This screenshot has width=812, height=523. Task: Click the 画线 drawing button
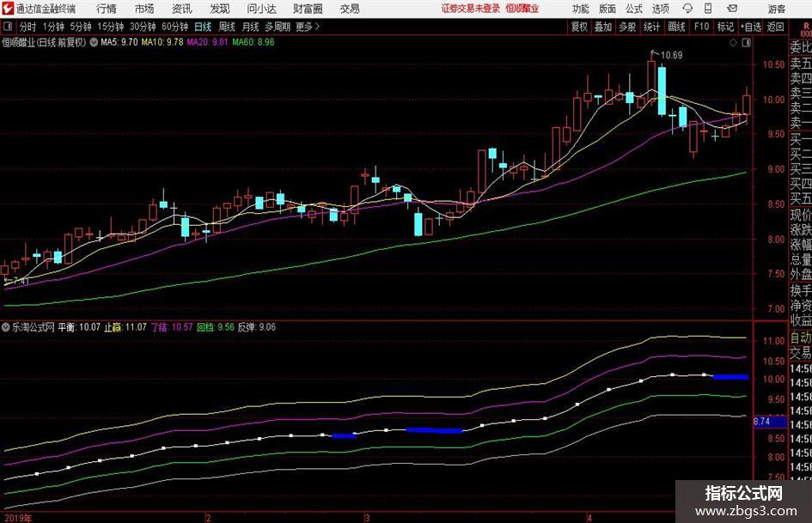click(676, 27)
